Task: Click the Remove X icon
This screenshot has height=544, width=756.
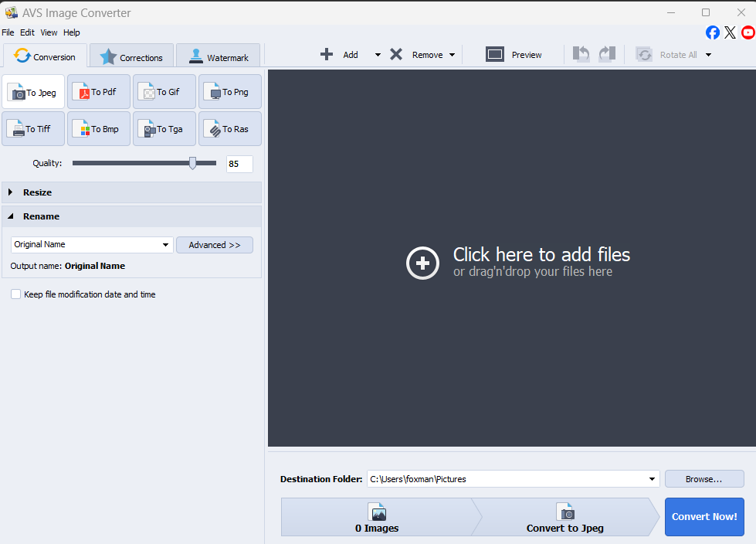Action: pos(396,54)
